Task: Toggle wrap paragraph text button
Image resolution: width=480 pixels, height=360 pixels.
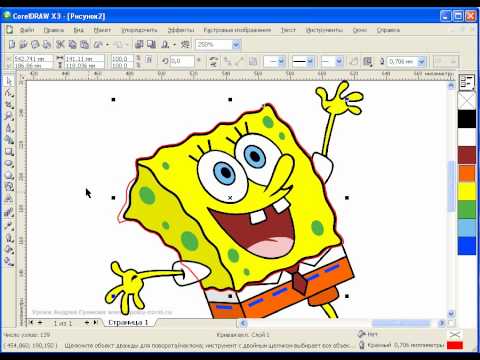Action: [x=368, y=61]
